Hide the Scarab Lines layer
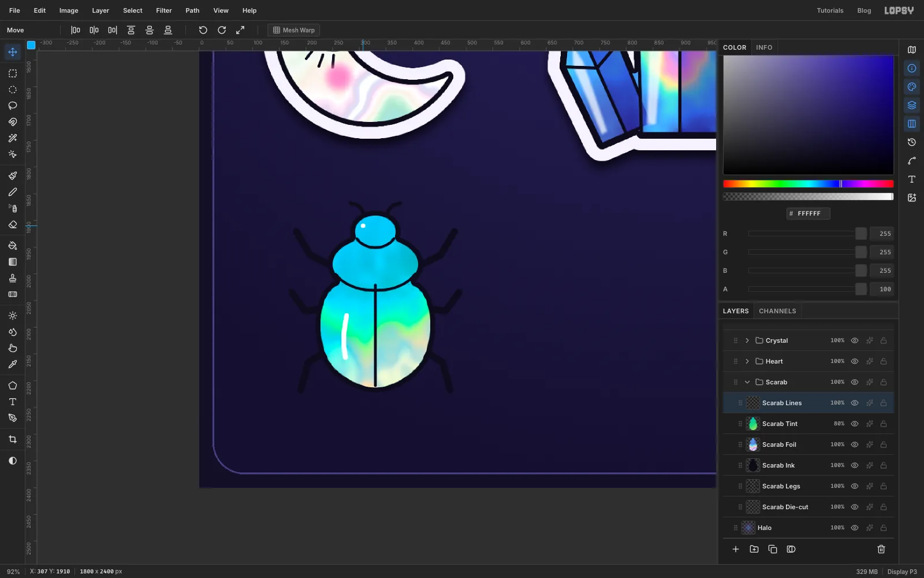 855,403
